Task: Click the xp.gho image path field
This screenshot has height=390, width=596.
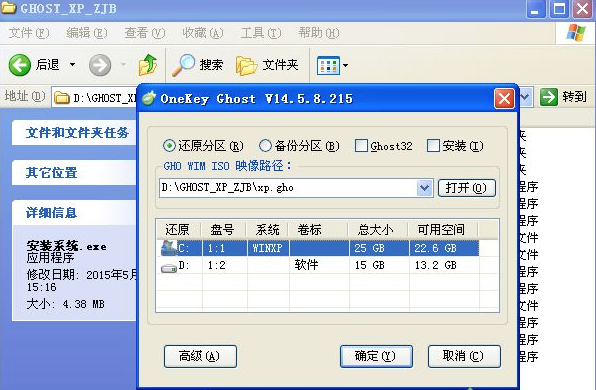Action: pyautogui.click(x=288, y=188)
